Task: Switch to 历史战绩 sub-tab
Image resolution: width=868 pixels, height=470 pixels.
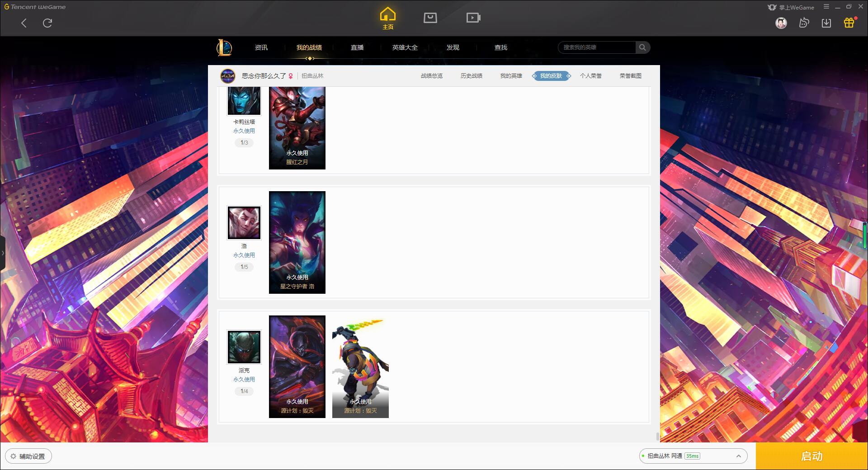Action: [472, 76]
